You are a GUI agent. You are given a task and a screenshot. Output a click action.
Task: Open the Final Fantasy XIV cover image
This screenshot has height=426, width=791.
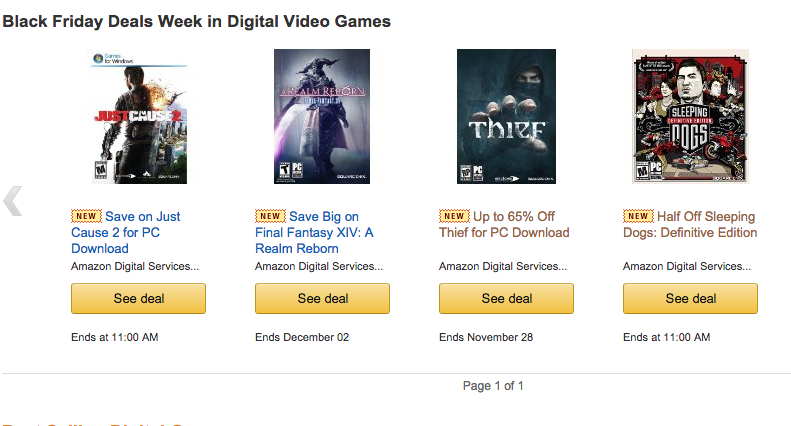tap(322, 116)
